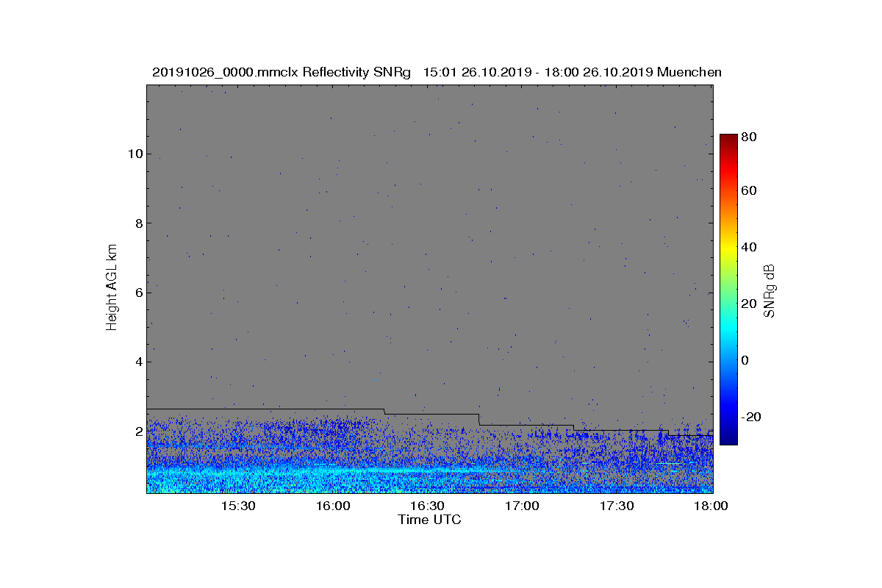Image resolution: width=882 pixels, height=588 pixels.
Task: Click the y-axis tick label 2
Action: pos(137,431)
